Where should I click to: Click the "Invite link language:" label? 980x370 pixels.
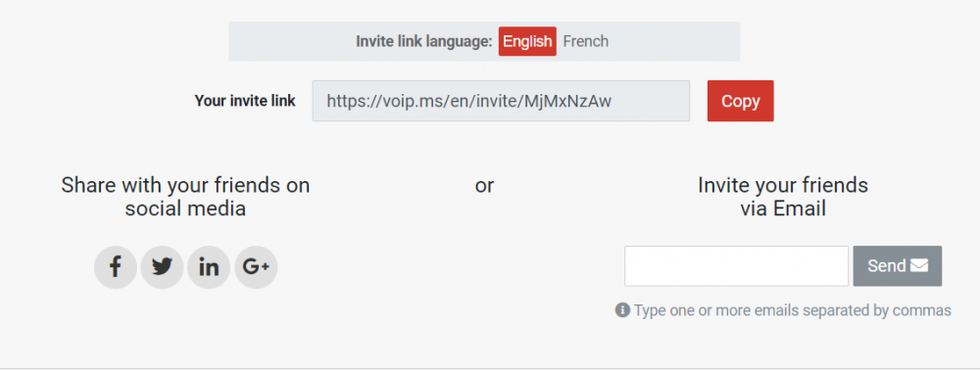(424, 41)
